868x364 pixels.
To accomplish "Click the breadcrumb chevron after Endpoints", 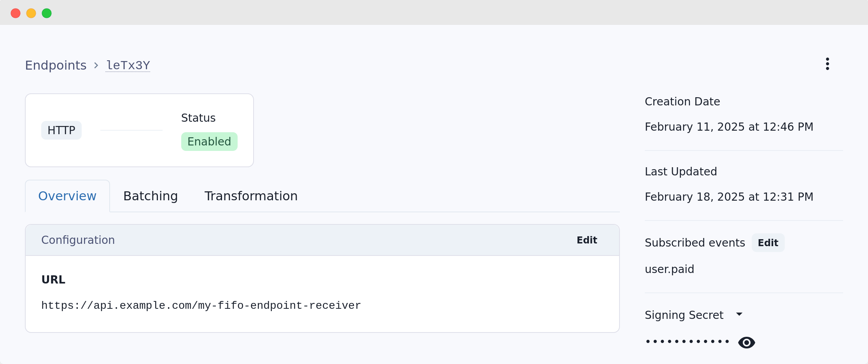I will pos(96,65).
